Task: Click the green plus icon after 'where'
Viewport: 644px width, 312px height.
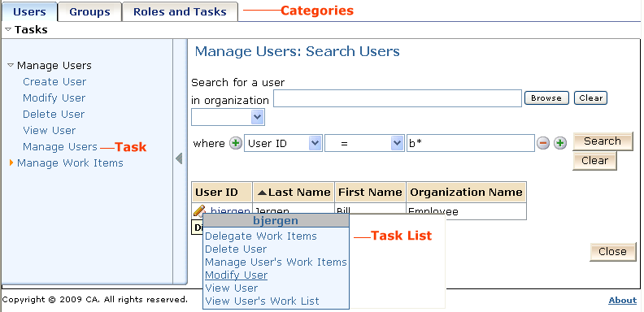Action: [236, 143]
